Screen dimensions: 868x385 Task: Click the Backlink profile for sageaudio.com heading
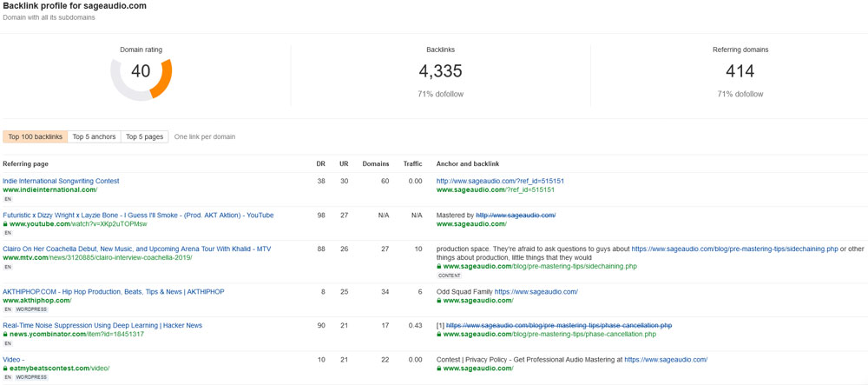[x=75, y=5]
